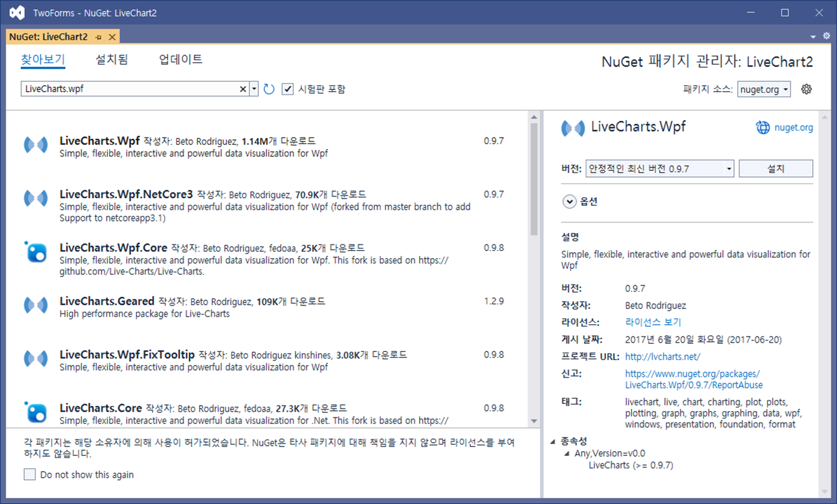Image resolution: width=837 pixels, height=504 pixels.
Task: Open the document tab list dropdown arrow
Action: pyautogui.click(x=813, y=37)
